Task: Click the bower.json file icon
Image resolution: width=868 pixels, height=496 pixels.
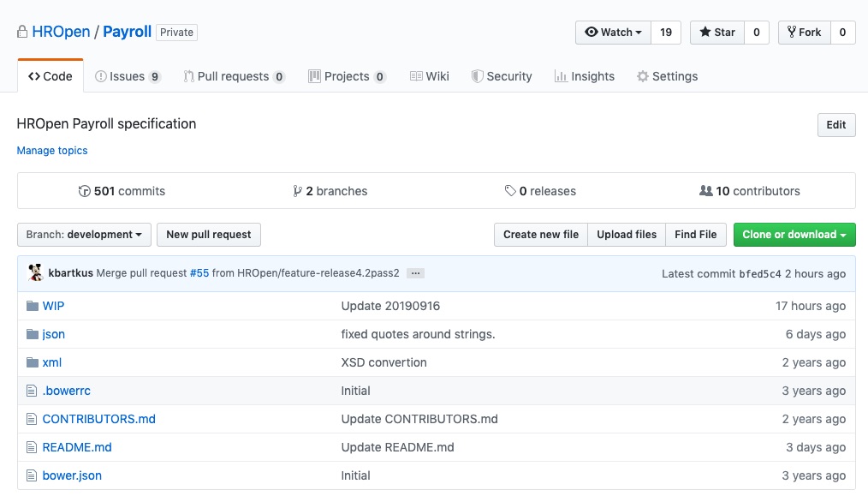Action: 32,475
